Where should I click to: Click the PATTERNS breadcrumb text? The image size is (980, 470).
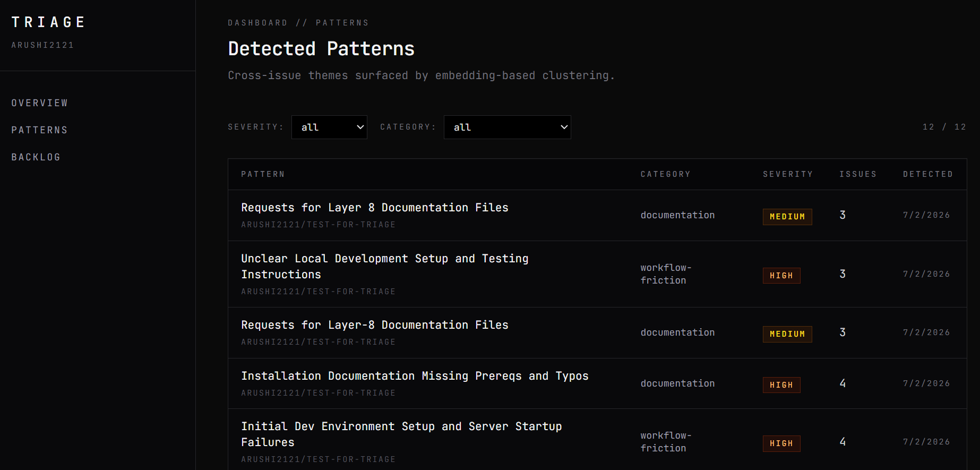(342, 23)
